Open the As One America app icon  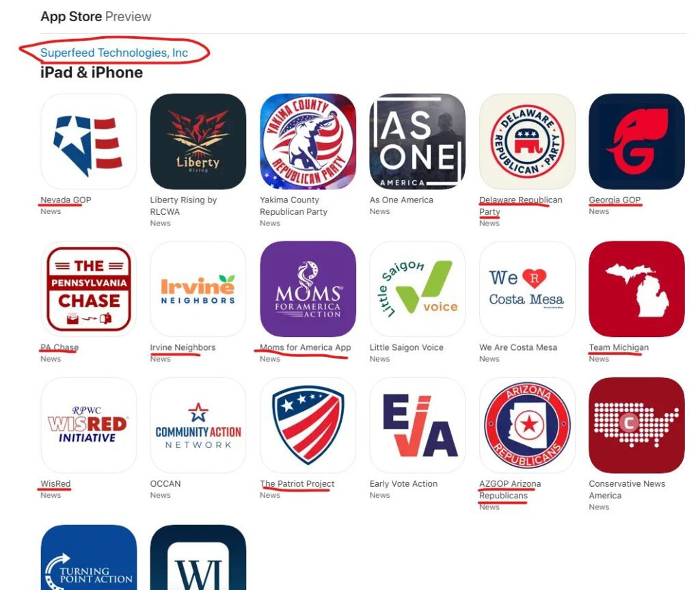click(418, 141)
